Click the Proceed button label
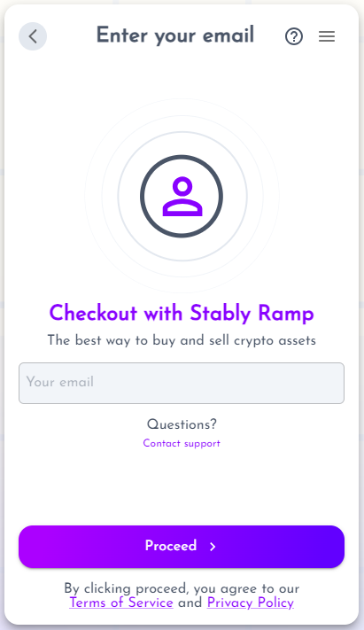 (171, 546)
